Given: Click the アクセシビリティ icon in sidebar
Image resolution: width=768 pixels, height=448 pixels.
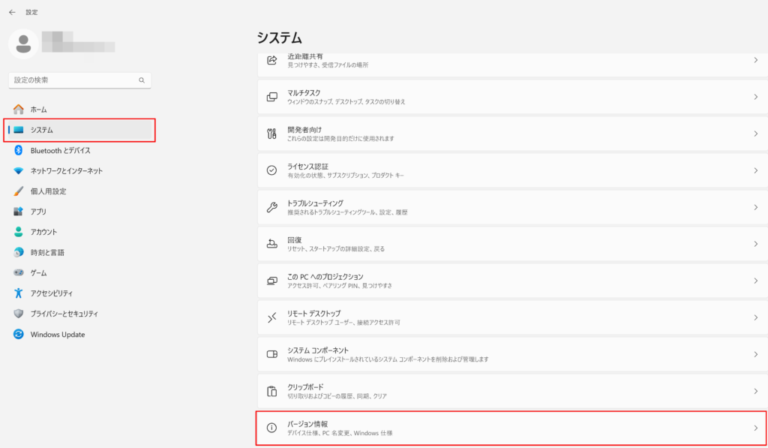Looking at the screenshot, I should click(18, 293).
